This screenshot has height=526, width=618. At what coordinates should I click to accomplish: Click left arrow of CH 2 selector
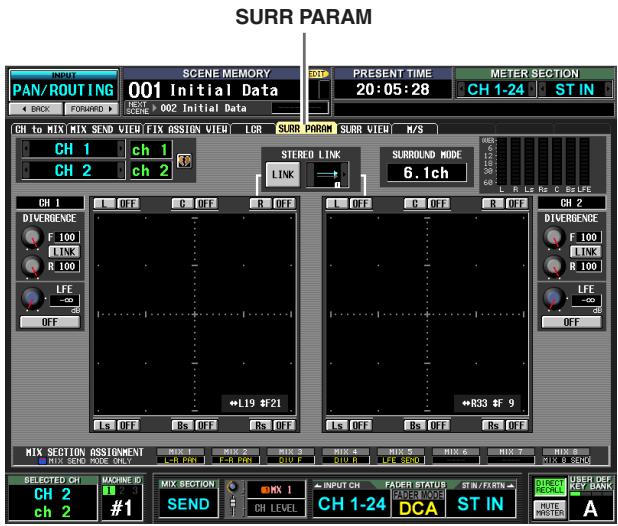(x=26, y=171)
